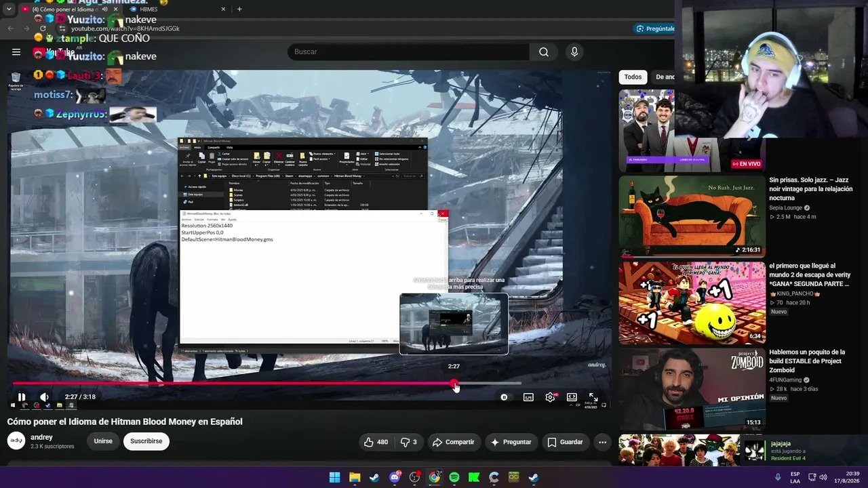
Task: Click the red video progress bar
Action: point(233,384)
